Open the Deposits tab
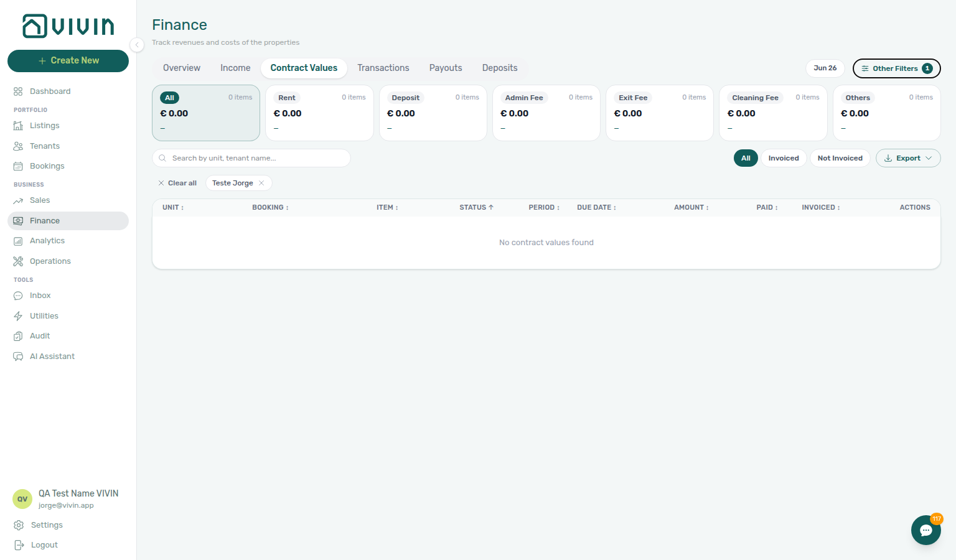Viewport: 956px width, 560px height. click(500, 68)
